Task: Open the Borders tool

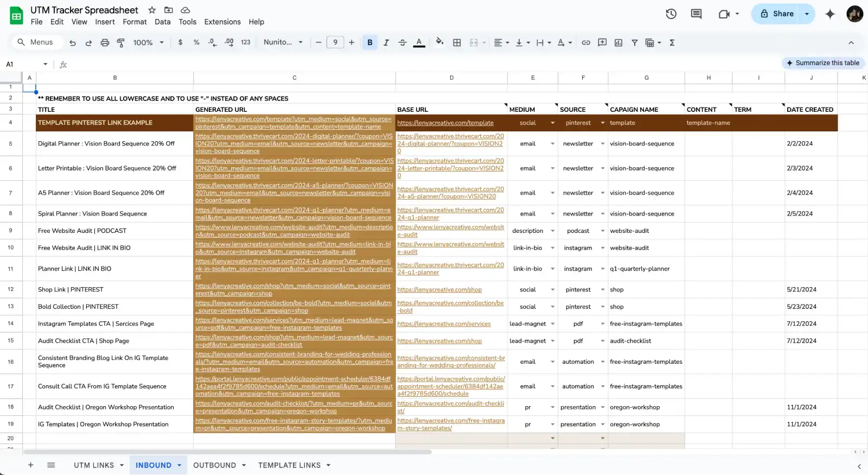Action: point(457,42)
